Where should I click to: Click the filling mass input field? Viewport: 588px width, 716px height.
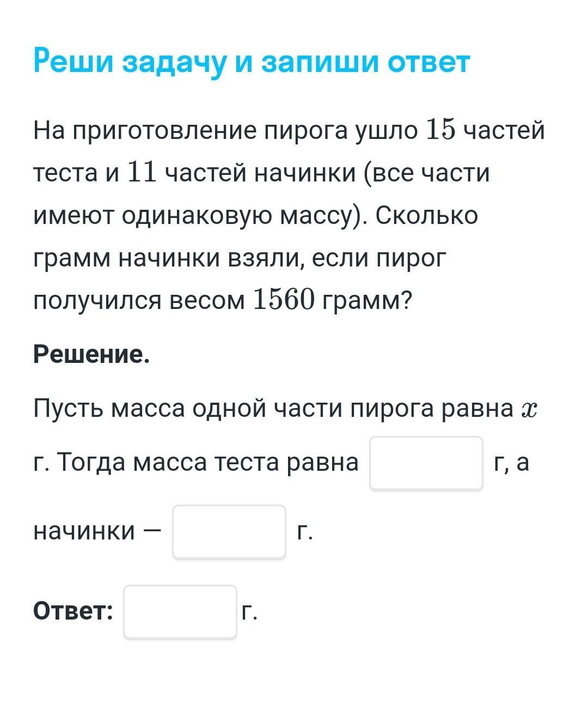click(229, 531)
